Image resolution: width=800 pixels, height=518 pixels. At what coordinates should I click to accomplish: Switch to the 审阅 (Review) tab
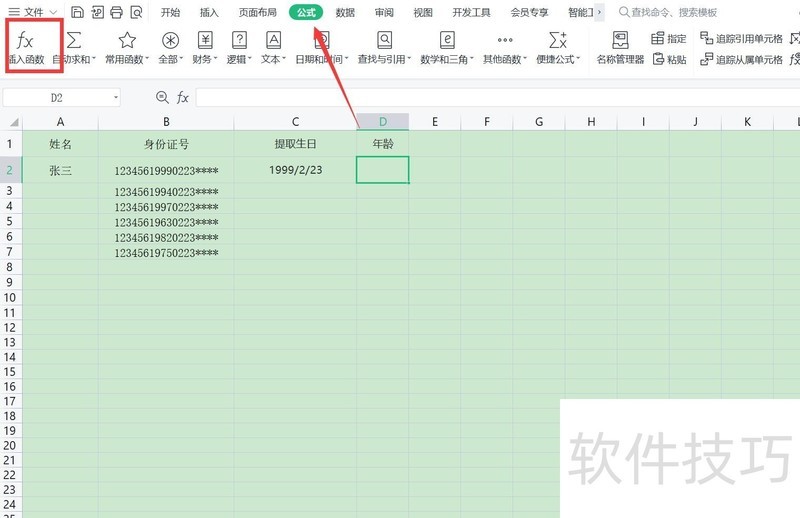point(384,12)
